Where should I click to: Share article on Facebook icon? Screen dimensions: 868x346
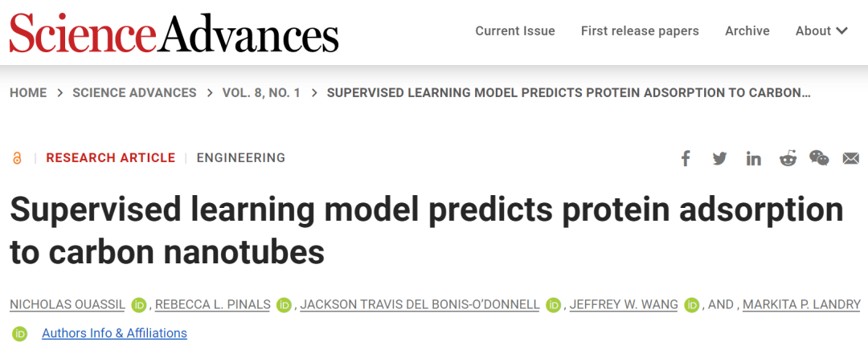686,159
